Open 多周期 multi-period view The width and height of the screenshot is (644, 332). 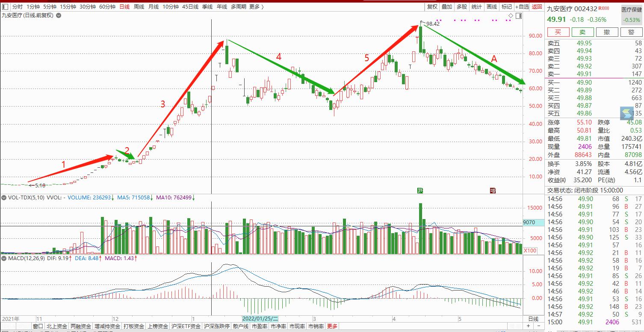238,6
